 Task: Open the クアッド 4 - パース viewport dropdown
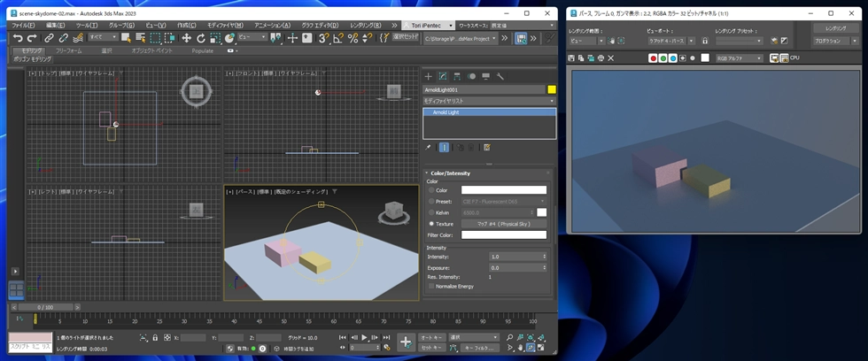click(671, 41)
